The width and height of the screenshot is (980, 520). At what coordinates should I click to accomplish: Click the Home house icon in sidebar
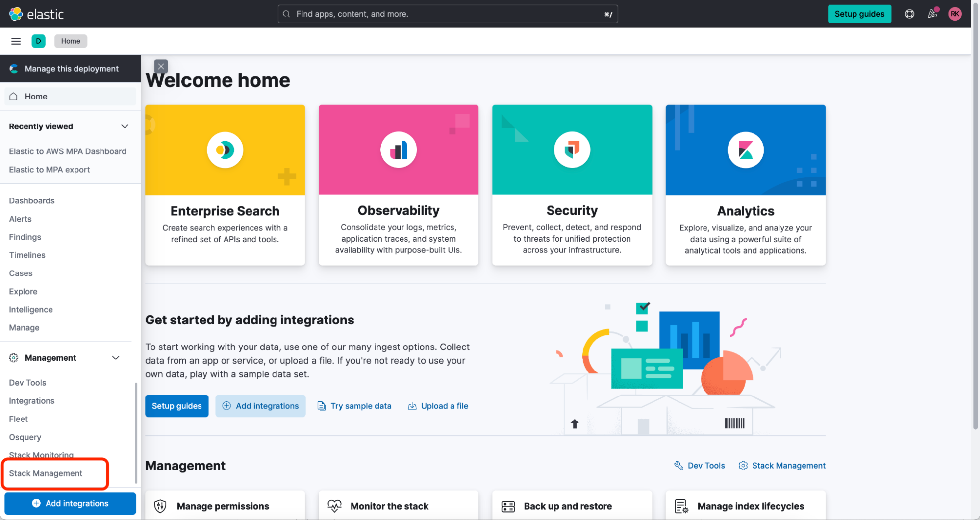(x=14, y=97)
